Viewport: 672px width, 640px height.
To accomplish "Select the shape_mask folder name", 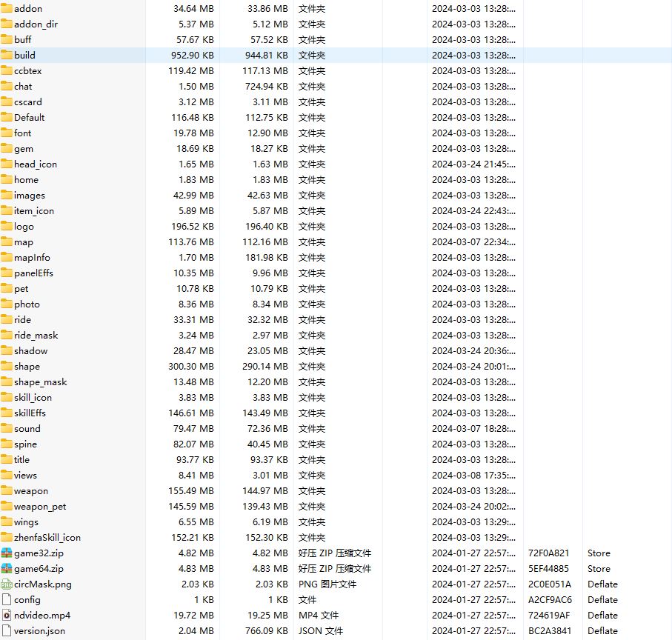I will pyautogui.click(x=40, y=382).
